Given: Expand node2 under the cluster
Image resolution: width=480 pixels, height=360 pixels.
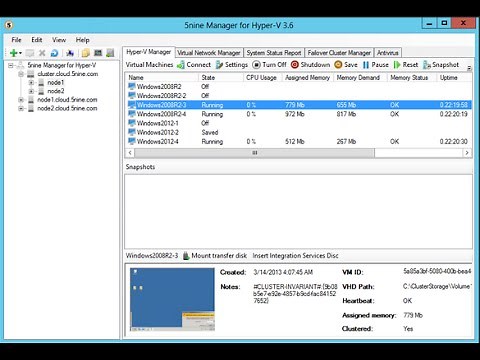Looking at the screenshot, I should click(x=31, y=91).
